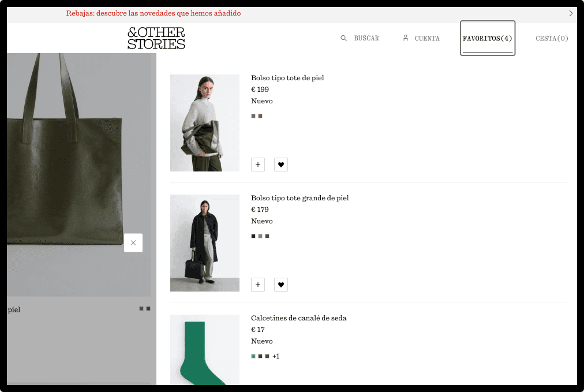584x392 pixels.
Task: Select grey middle swatch of Bolso tipo tote grande
Action: pos(260,236)
